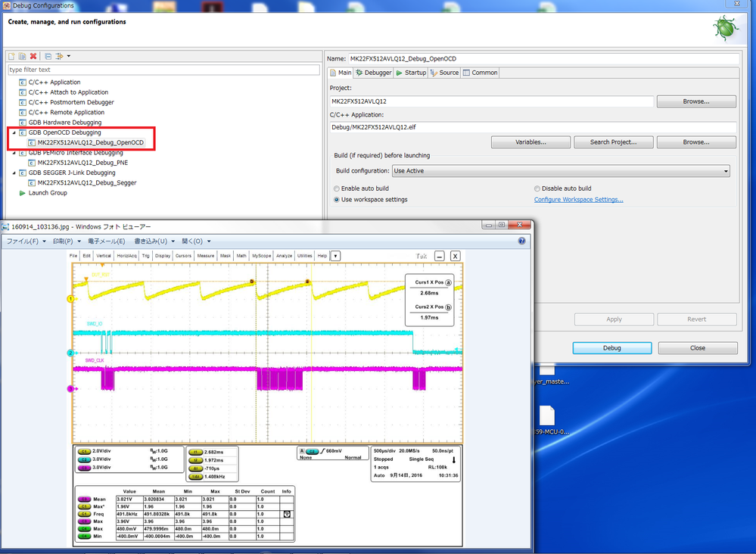
Task: Click the Variables... button
Action: [x=530, y=142]
